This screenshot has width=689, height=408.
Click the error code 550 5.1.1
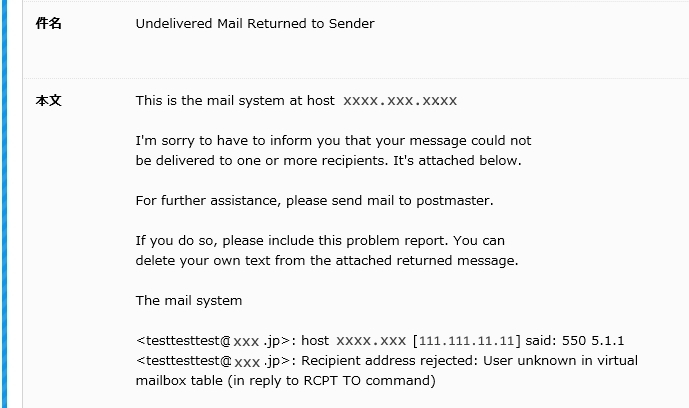[x=593, y=341]
